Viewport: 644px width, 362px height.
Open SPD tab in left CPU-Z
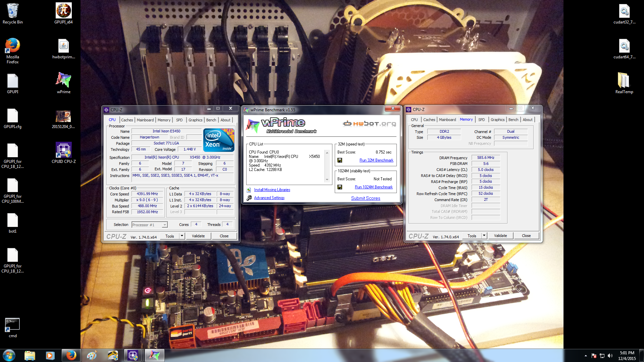[x=179, y=120]
